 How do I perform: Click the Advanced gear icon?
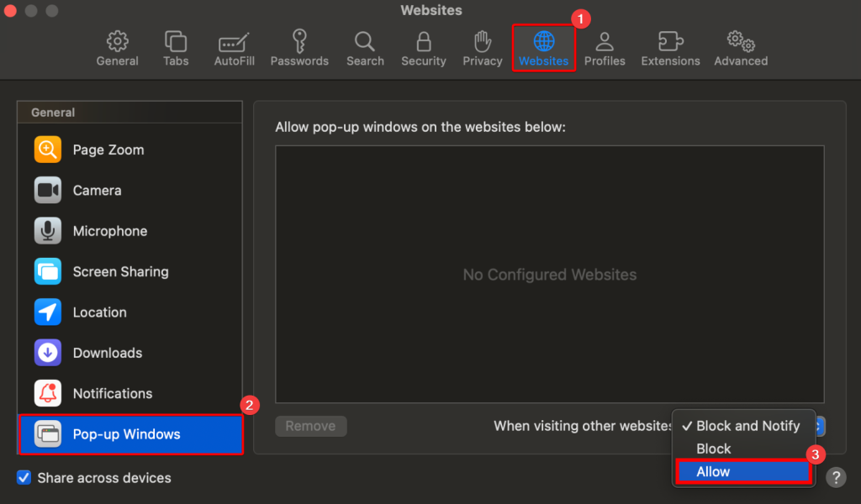click(739, 46)
